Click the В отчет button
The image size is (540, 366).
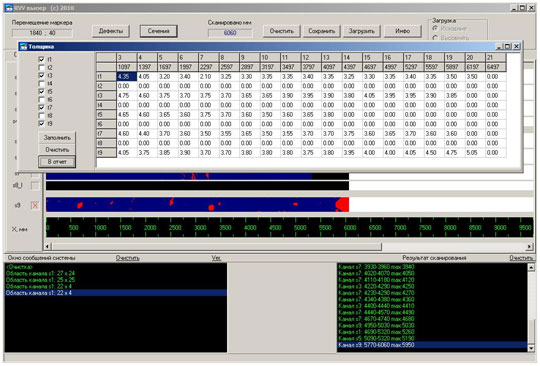[57, 161]
